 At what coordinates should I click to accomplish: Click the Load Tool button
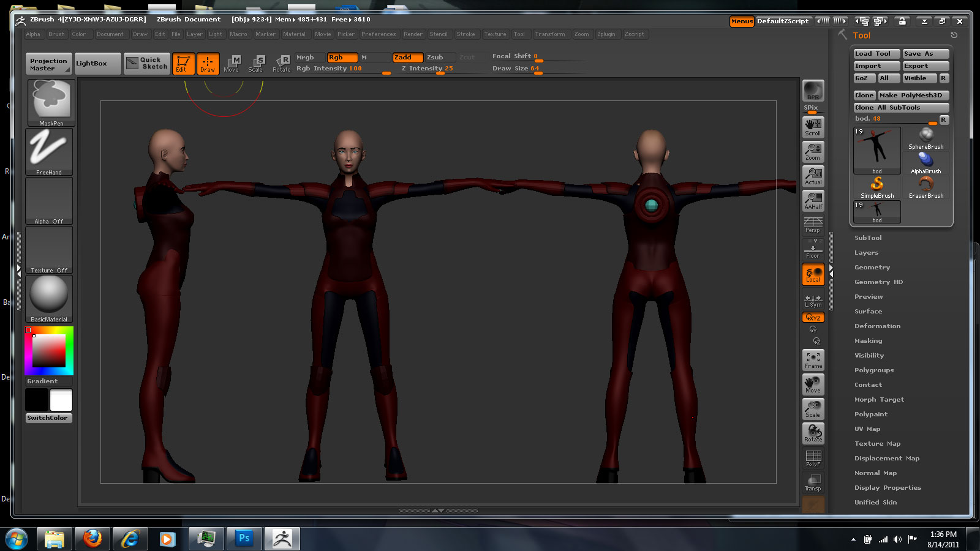coord(877,54)
